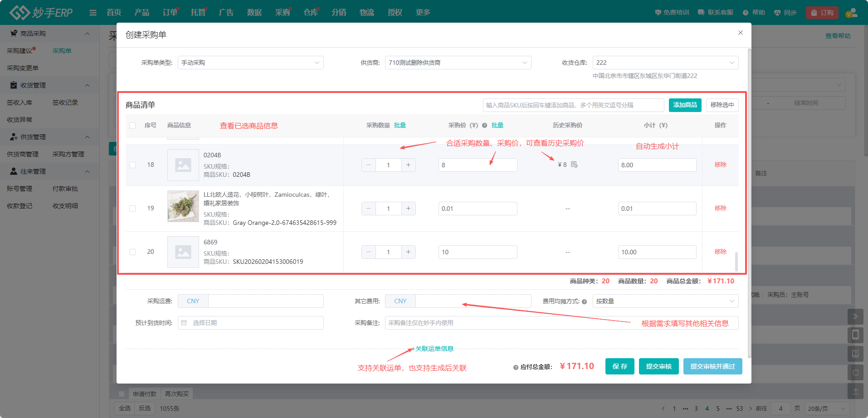Expand the 供货商 supplier dropdown
Image resolution: width=868 pixels, height=418 pixels.
458,63
